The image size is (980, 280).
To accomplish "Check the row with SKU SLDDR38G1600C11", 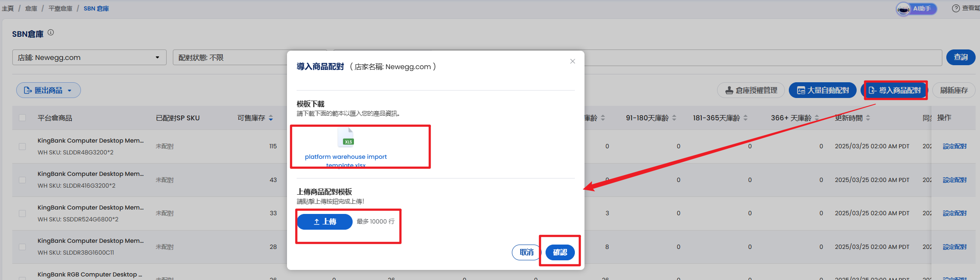I will (22, 247).
